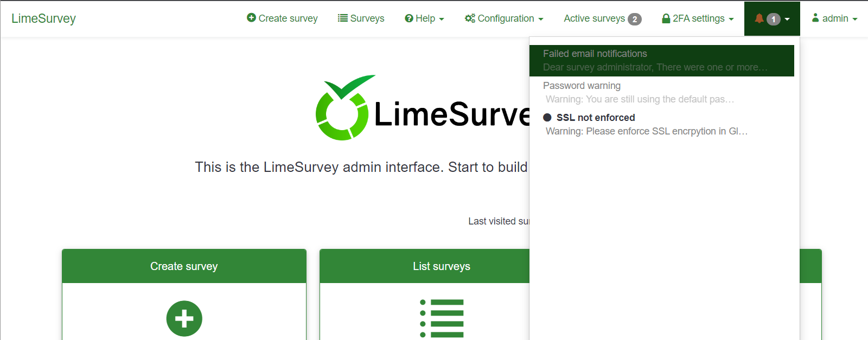Click the padlock icon for 2FA settings
The height and width of the screenshot is (340, 868).
[666, 18]
